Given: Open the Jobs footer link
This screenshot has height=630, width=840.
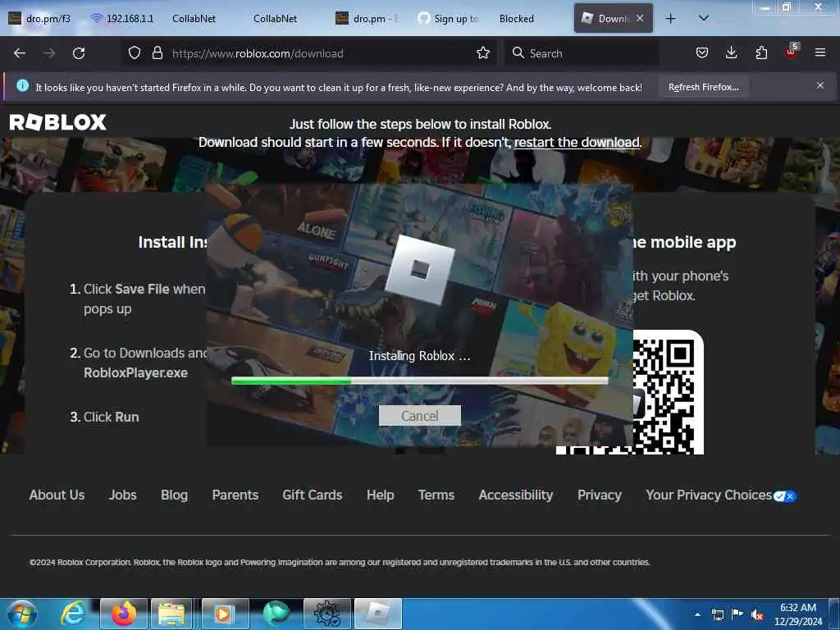Looking at the screenshot, I should click(x=123, y=495).
